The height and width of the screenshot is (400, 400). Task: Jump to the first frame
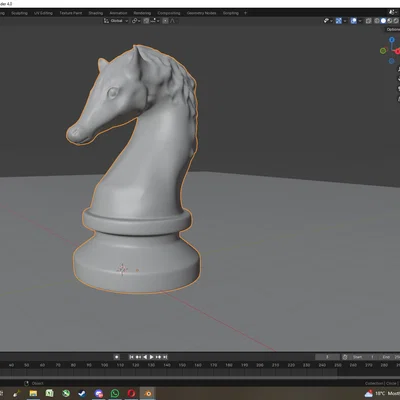coord(131,357)
